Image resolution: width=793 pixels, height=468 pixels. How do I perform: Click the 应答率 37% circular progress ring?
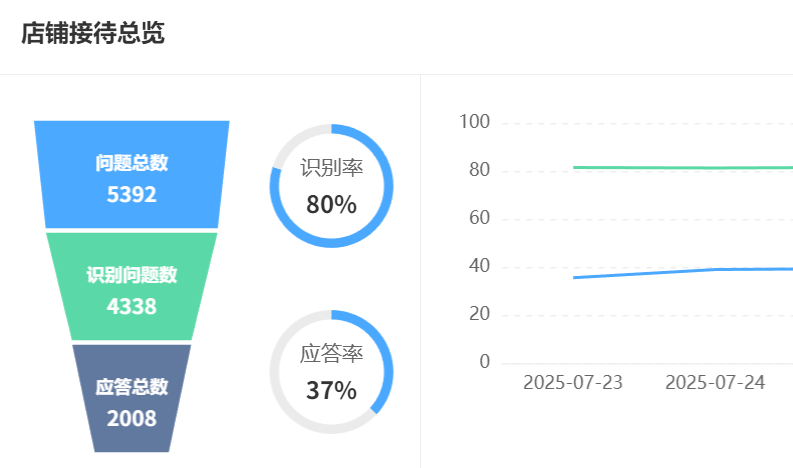coord(331,372)
